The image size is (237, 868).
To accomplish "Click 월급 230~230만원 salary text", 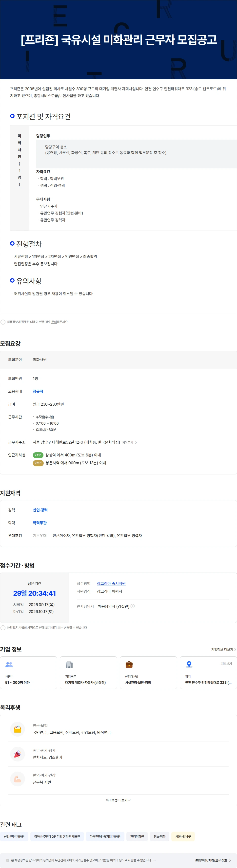I will pos(48,404).
